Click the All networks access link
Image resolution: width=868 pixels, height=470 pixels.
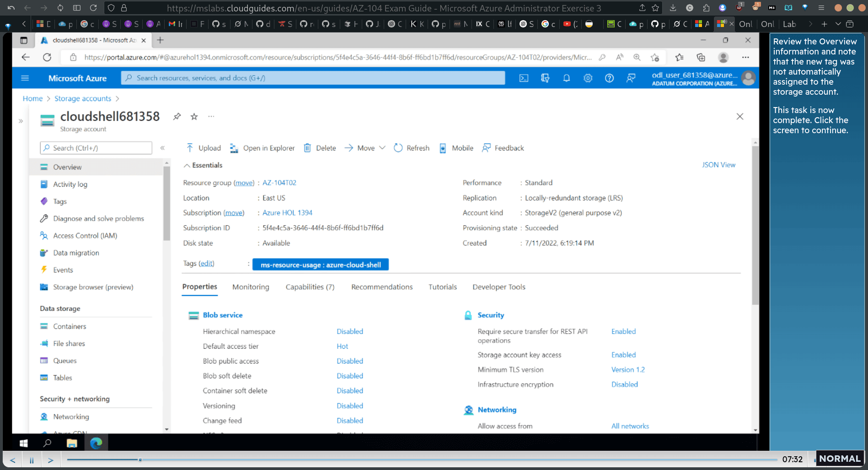click(630, 426)
